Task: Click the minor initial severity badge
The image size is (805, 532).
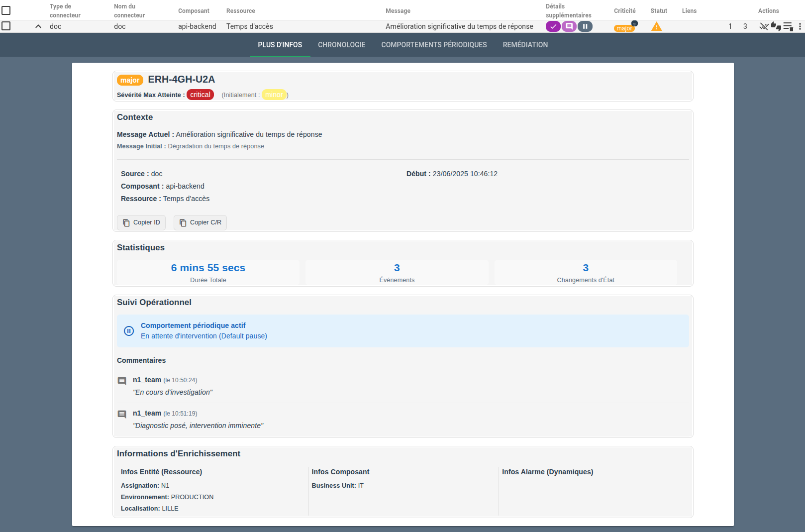Action: pyautogui.click(x=274, y=95)
